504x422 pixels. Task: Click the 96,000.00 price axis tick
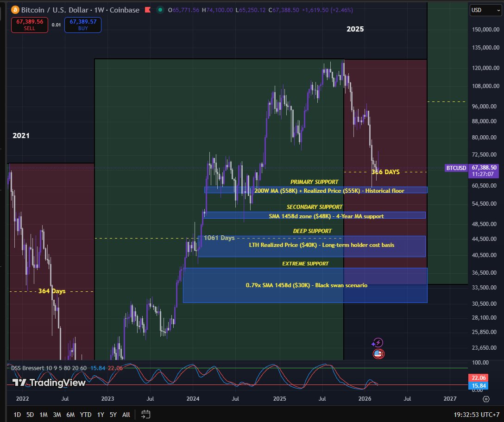[x=485, y=107]
